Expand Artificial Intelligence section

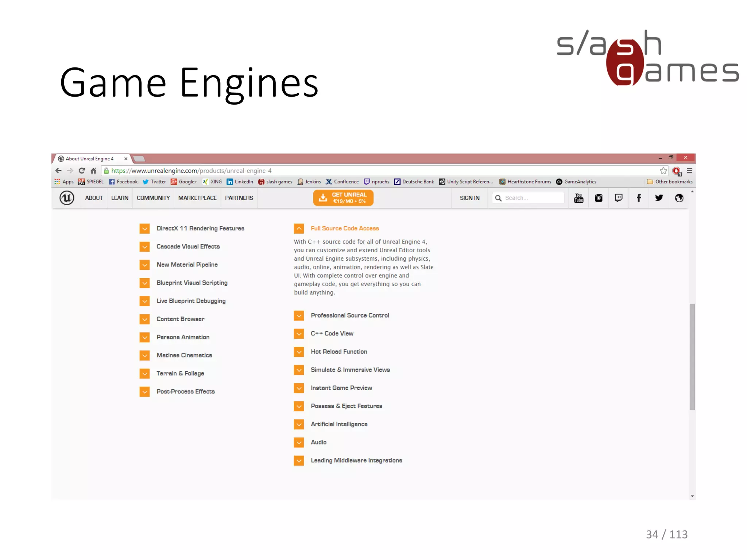[299, 424]
